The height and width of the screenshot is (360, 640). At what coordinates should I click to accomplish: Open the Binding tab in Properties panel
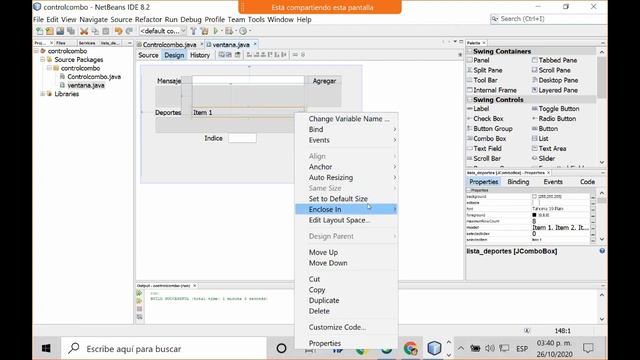click(x=518, y=182)
